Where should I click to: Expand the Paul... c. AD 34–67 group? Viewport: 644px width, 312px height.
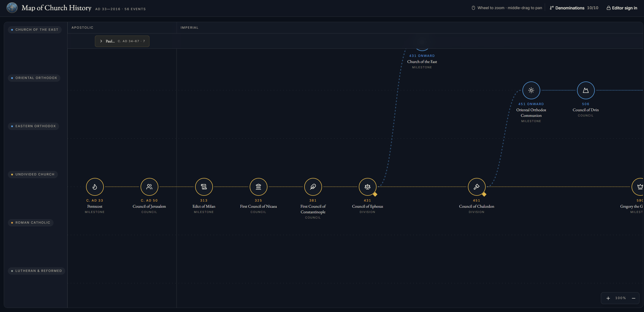tap(122, 41)
